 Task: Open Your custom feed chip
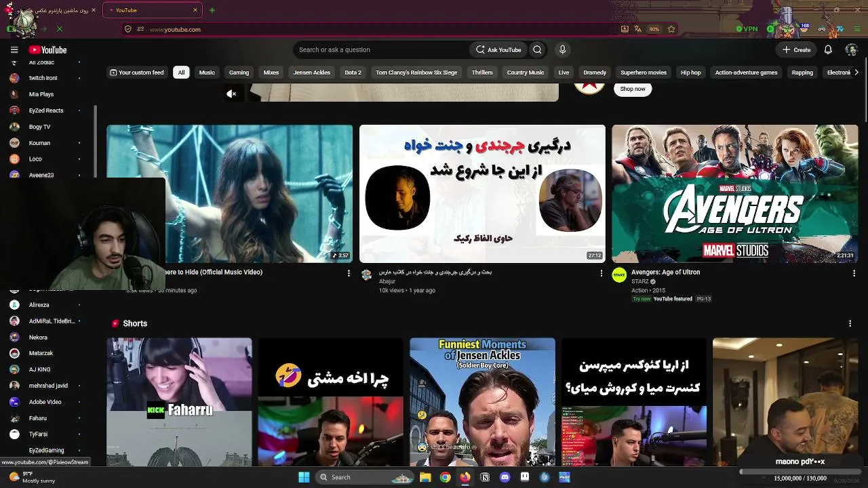(137, 73)
